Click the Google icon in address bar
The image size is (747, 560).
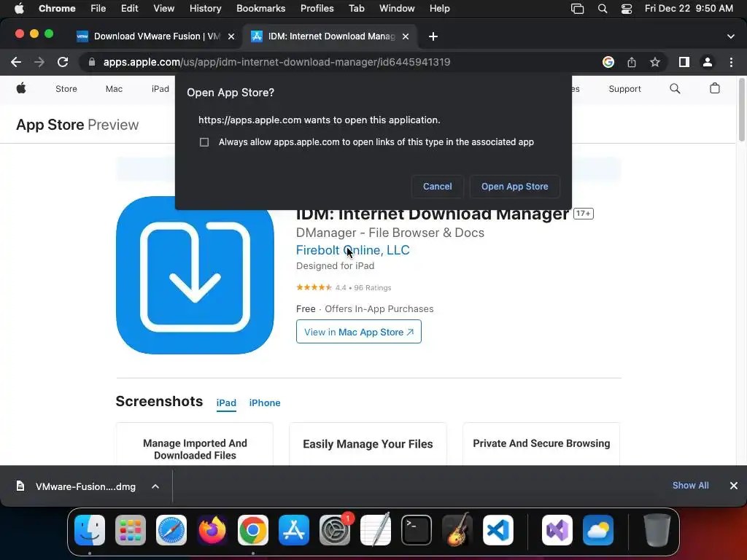click(x=608, y=62)
